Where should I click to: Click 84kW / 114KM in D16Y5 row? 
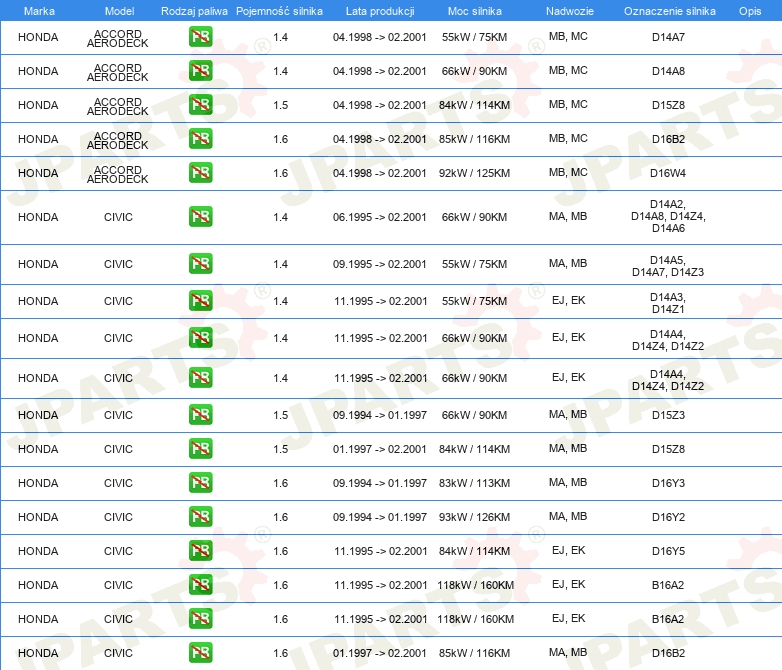(x=474, y=551)
